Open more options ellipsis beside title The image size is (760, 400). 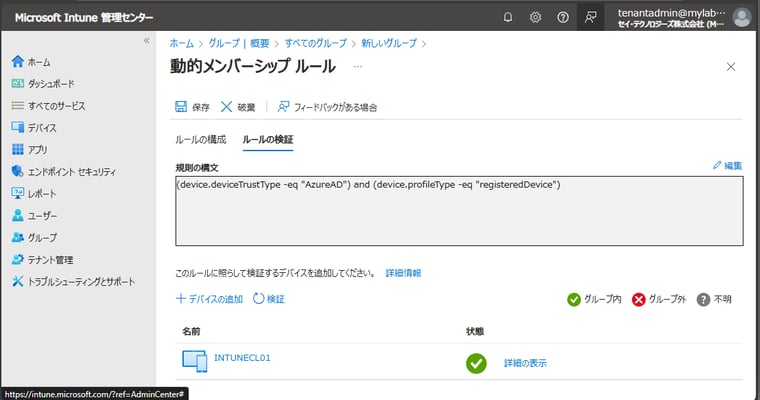[358, 66]
